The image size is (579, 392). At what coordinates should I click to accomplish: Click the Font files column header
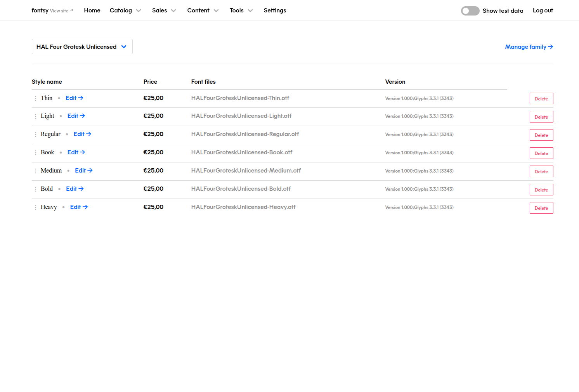(x=203, y=82)
